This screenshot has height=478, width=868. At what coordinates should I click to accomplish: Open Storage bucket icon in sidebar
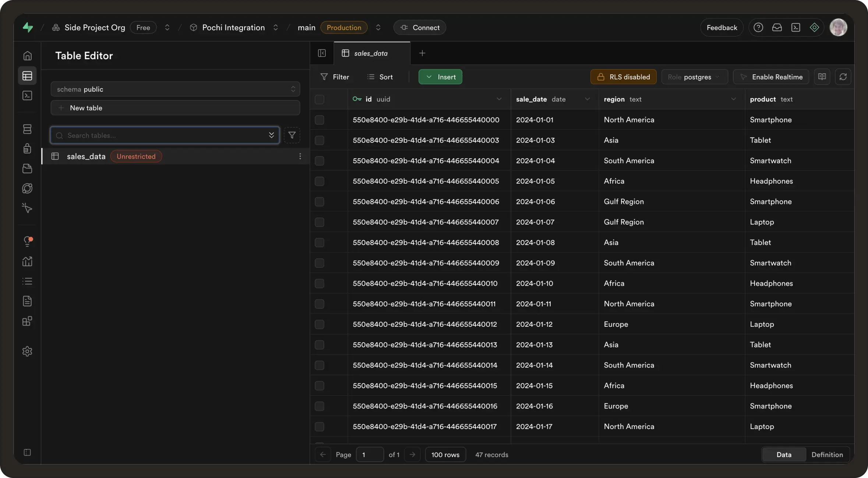pyautogui.click(x=27, y=169)
